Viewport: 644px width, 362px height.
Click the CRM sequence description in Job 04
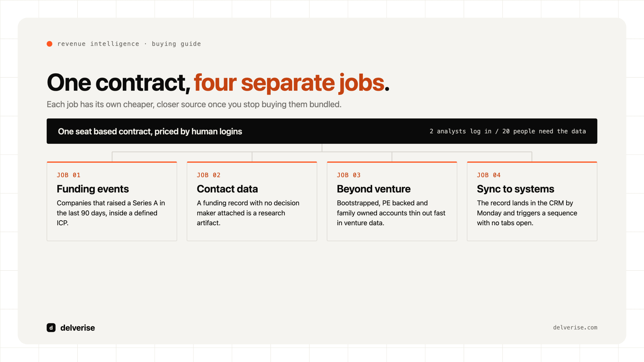527,213
